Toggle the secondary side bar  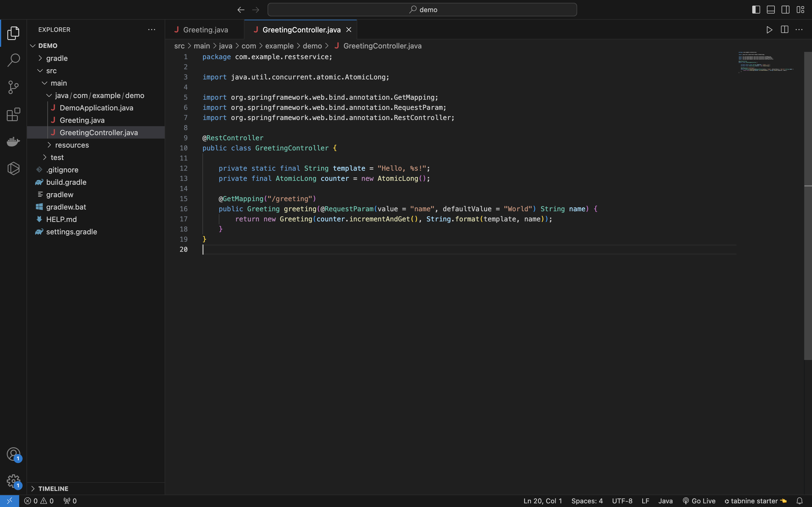click(x=785, y=9)
